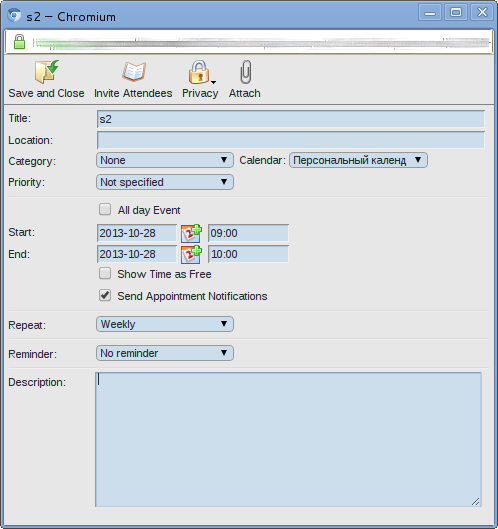
Task: Click the Attach paperclip icon
Action: (246, 72)
